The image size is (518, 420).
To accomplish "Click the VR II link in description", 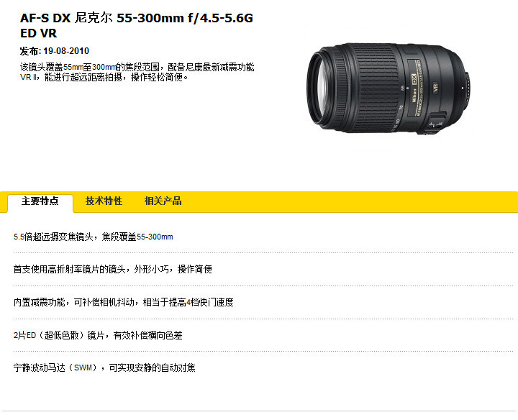I will point(28,77).
